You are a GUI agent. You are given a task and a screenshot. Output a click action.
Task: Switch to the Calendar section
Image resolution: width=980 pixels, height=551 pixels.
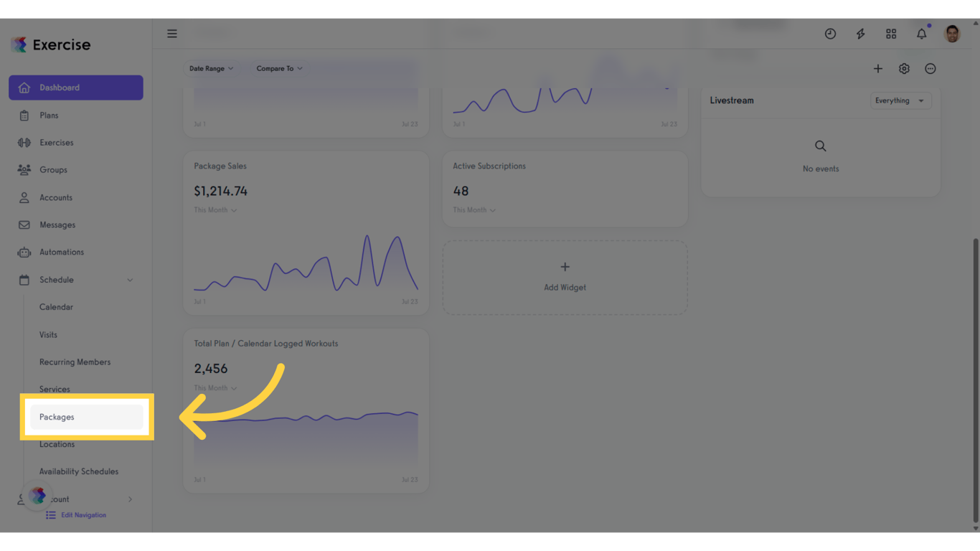56,306
